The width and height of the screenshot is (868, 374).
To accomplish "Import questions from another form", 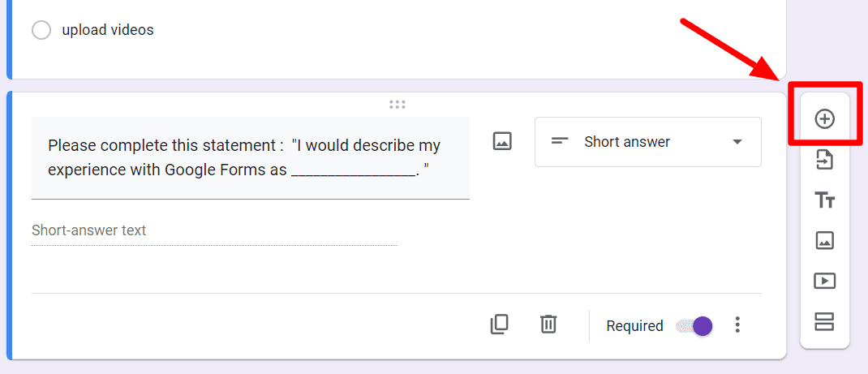I will click(825, 161).
